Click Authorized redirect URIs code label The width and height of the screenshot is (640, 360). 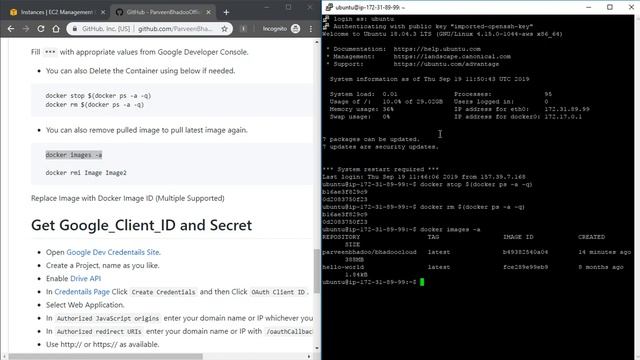coord(99,331)
